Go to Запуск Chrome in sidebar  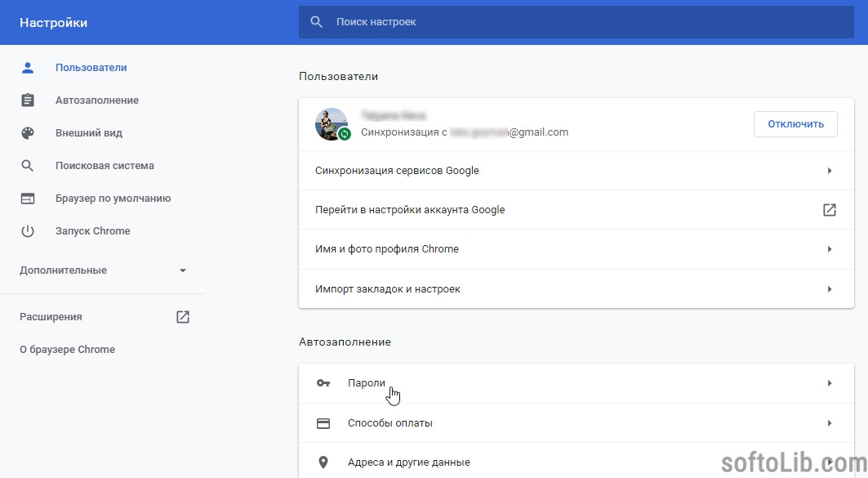(92, 231)
